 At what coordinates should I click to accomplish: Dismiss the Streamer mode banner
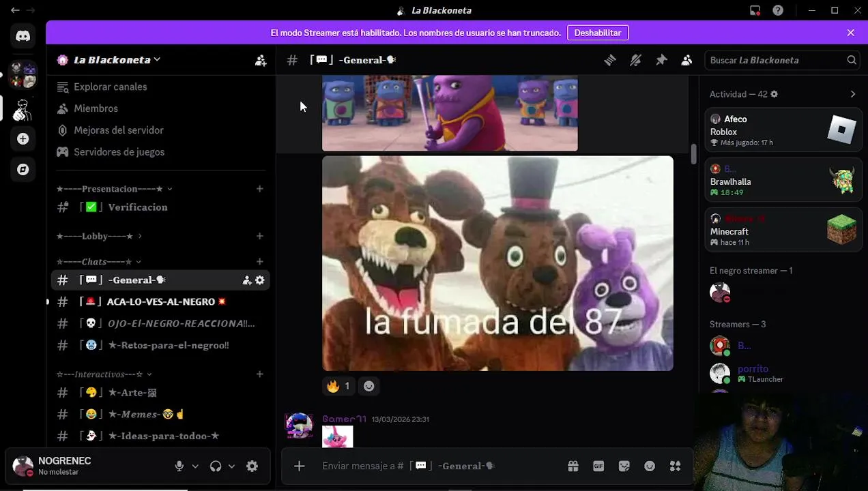coord(850,33)
